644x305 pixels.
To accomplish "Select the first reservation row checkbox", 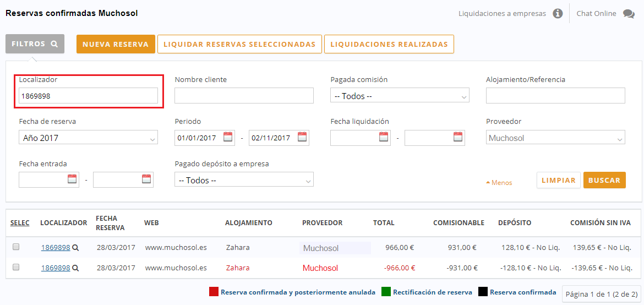I will (16, 247).
